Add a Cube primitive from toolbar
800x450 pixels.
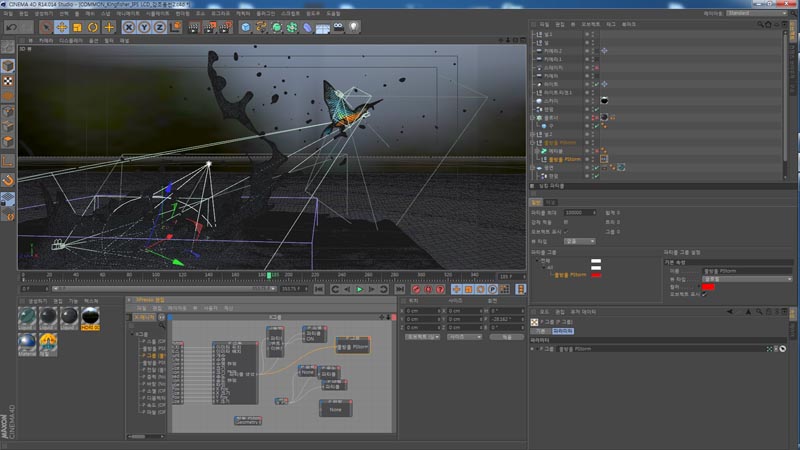click(245, 27)
